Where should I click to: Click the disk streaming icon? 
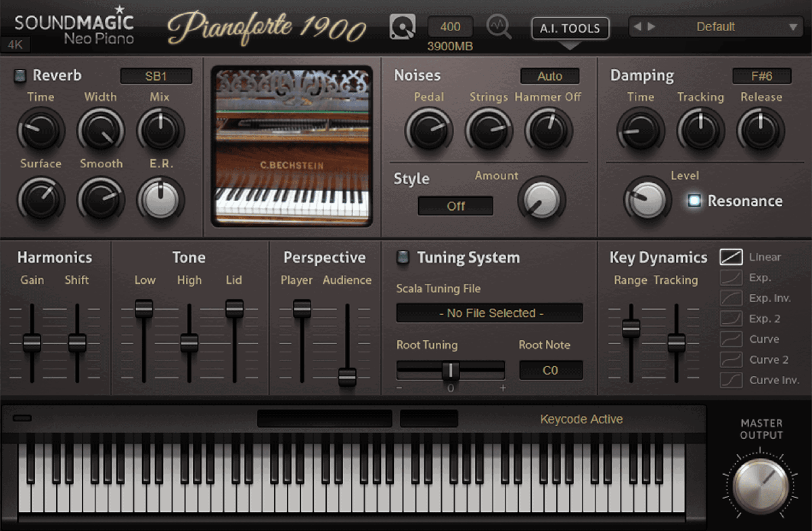[402, 27]
